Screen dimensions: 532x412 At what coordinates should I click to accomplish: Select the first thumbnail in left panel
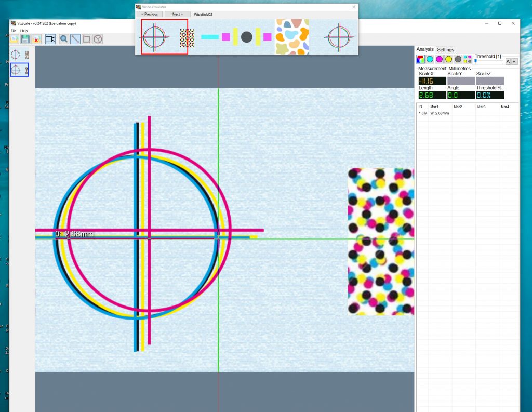point(19,54)
